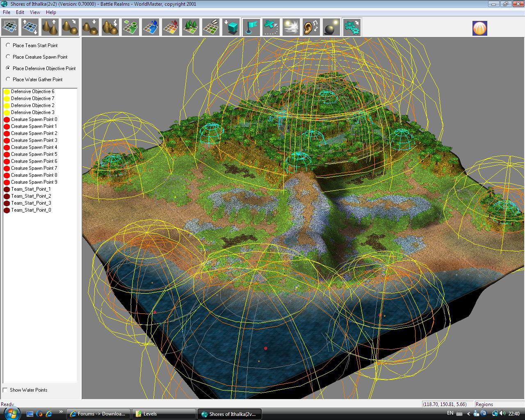Select the pathing region tool
The height and width of the screenshot is (420, 525).
(x=271, y=27)
